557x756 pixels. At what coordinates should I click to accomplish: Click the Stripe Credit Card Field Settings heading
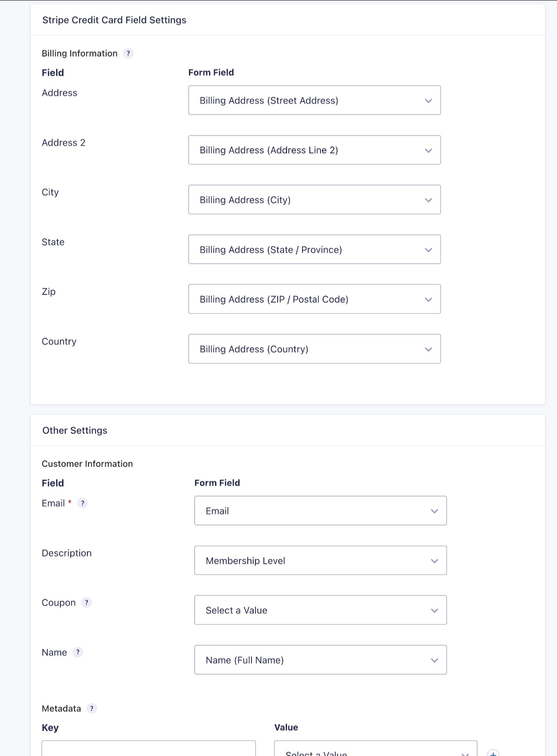point(114,20)
